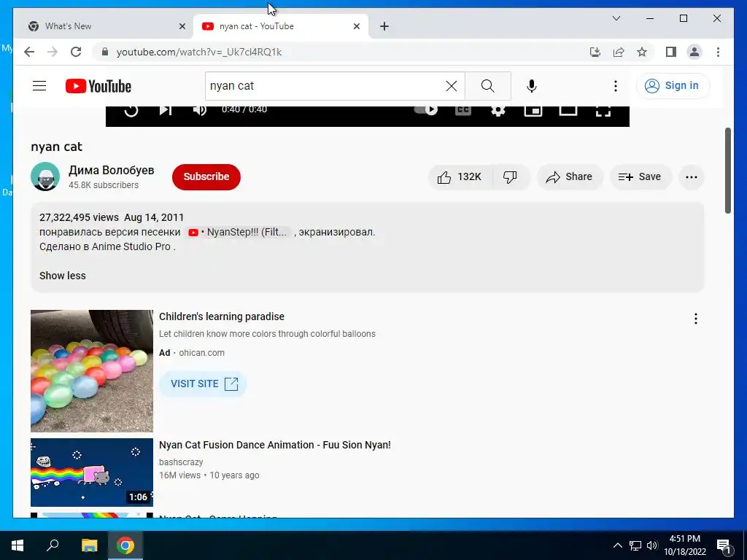747x560 pixels.
Task: Open the notification center
Action: pyautogui.click(x=724, y=547)
